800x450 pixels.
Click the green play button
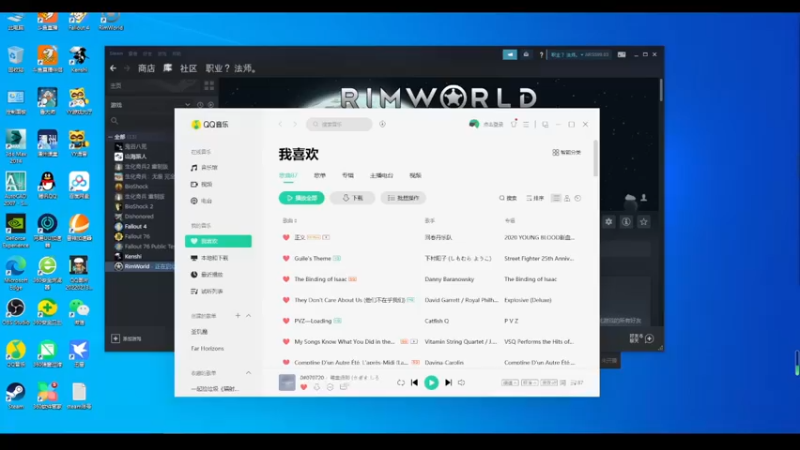[431, 383]
